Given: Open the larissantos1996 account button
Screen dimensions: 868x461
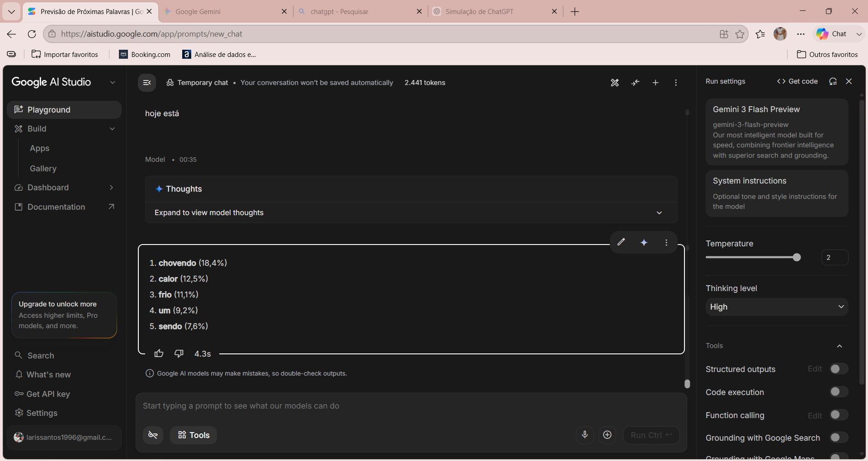Looking at the screenshot, I should (64, 437).
